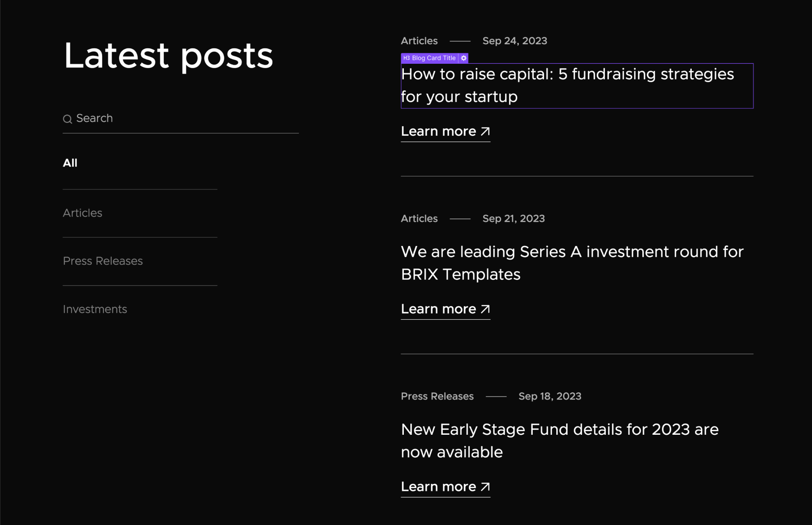This screenshot has height=525, width=812.
Task: Open the gear settings icon on Blog Card Title badge
Action: pos(464,58)
